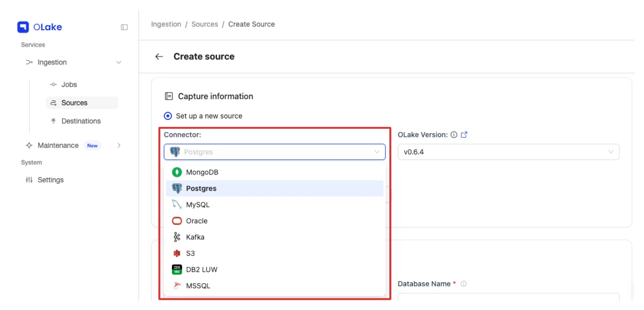Click the Oracle red icon
Viewport: 644px width, 310px height.
(177, 221)
